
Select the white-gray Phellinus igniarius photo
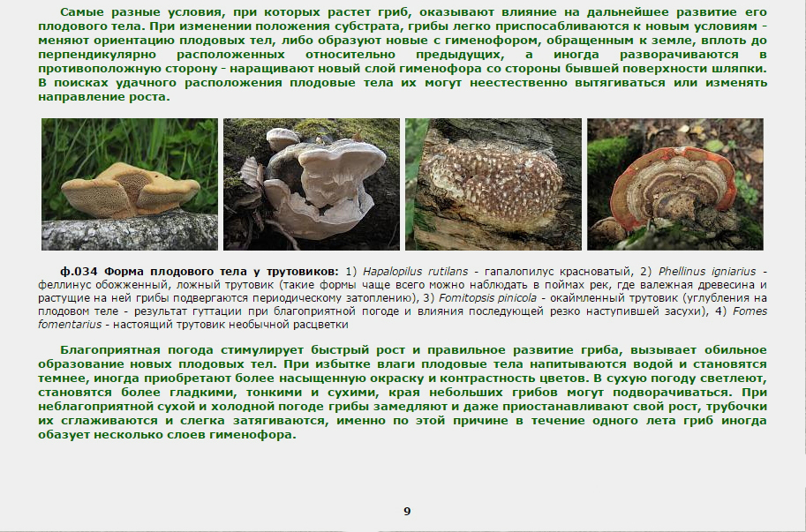tap(311, 184)
